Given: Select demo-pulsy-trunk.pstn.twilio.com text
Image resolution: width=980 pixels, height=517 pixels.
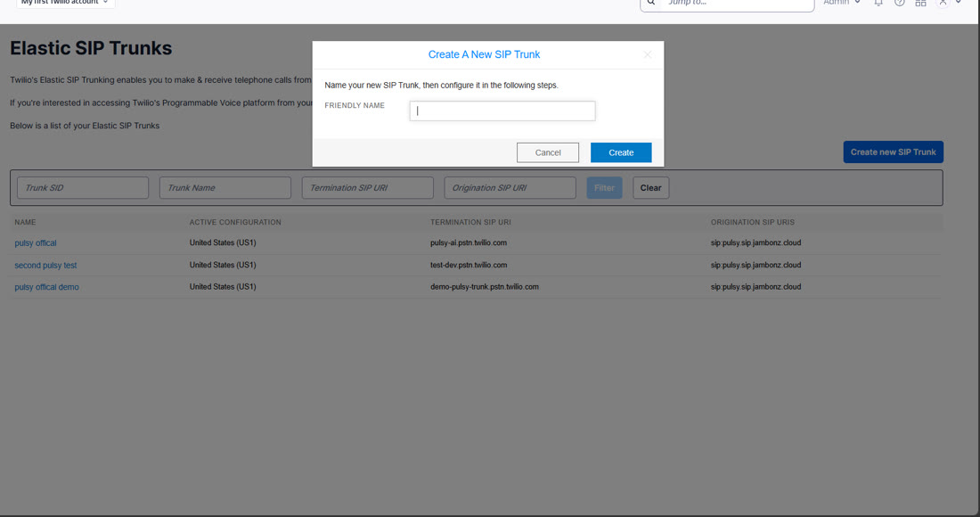Looking at the screenshot, I should (x=485, y=287).
